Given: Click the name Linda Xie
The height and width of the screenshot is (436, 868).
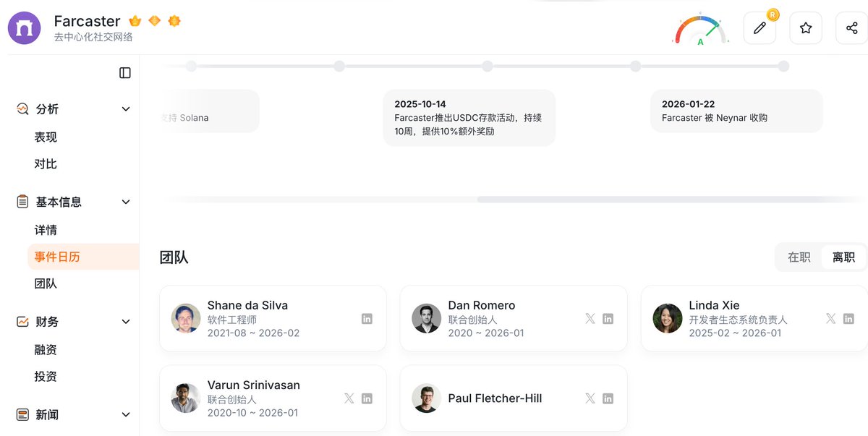Looking at the screenshot, I should click(714, 305).
